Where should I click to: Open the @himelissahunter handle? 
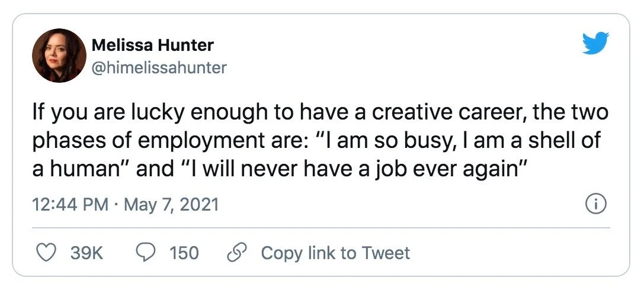click(x=159, y=67)
